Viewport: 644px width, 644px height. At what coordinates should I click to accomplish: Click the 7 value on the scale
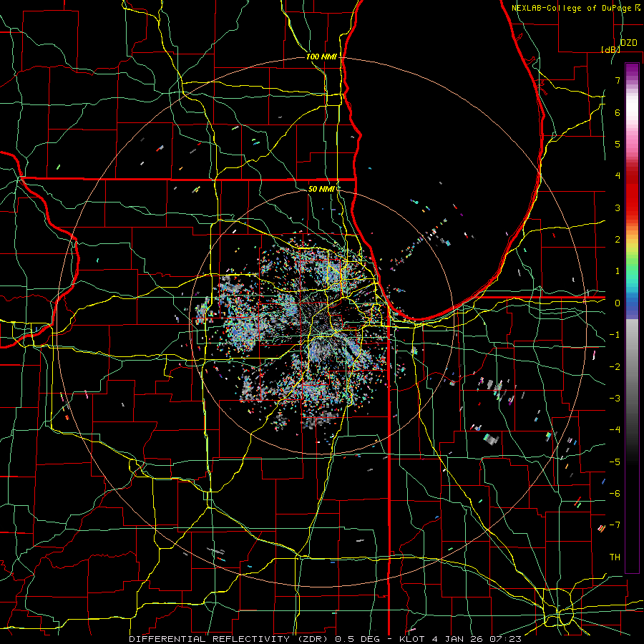[618, 80]
